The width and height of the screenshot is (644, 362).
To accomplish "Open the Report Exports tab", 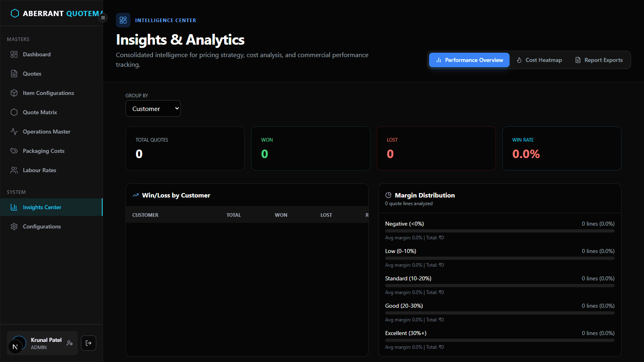I will pos(599,60).
